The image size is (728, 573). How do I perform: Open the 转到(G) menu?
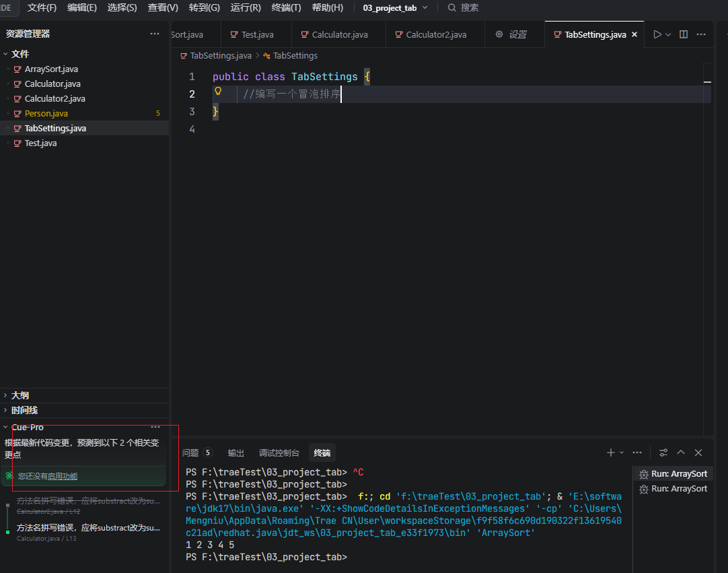pyautogui.click(x=205, y=8)
